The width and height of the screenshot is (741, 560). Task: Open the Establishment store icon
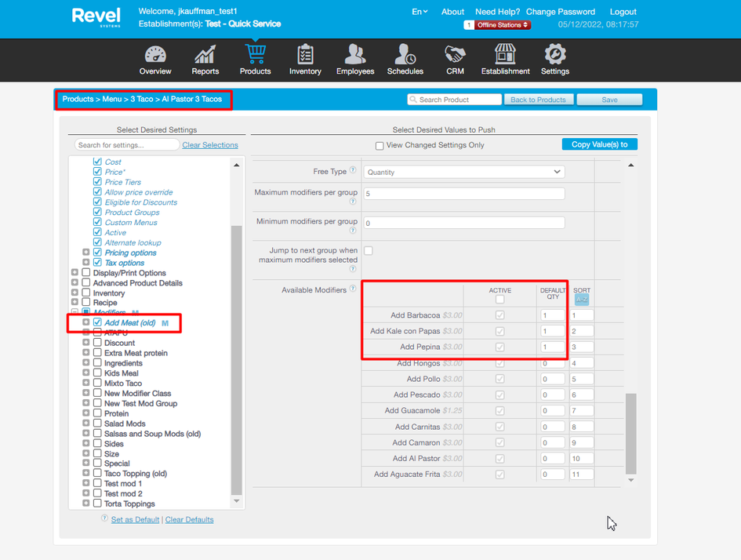(505, 55)
